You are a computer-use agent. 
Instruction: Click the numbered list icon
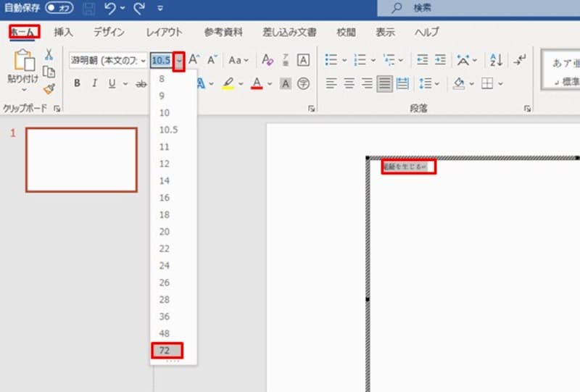pyautogui.click(x=360, y=59)
